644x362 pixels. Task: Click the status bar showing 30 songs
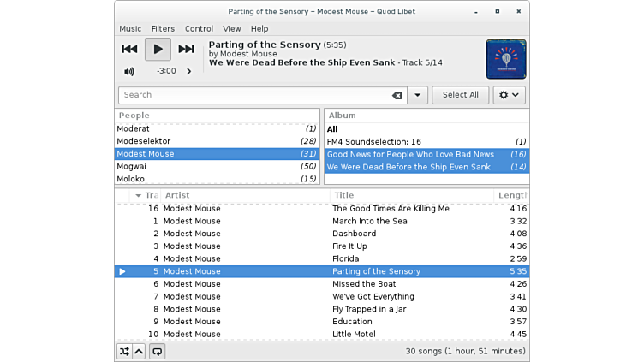[x=465, y=352]
